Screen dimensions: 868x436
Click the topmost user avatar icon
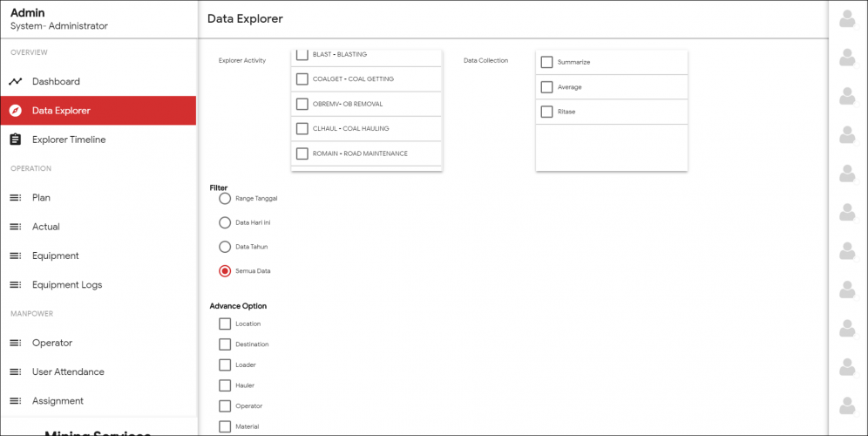(x=845, y=20)
